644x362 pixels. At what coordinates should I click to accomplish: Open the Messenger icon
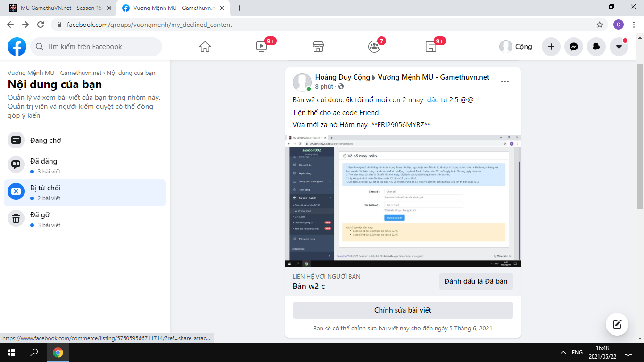tap(573, 47)
